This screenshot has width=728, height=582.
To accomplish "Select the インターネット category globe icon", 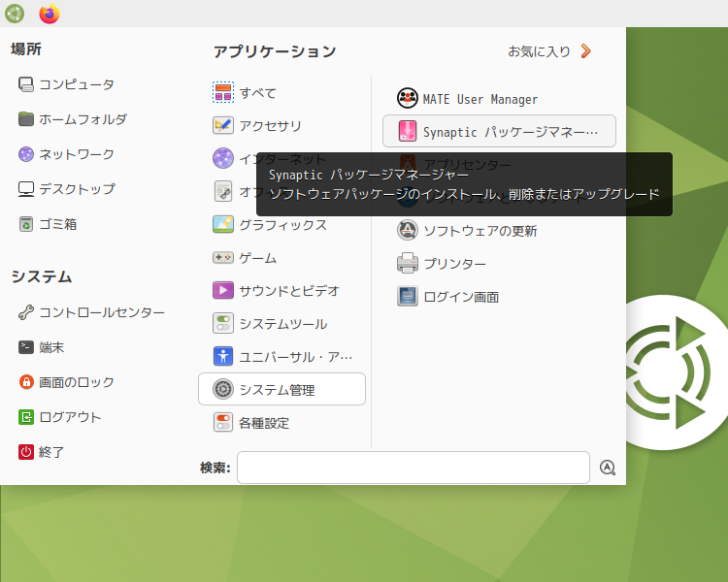I will (223, 158).
